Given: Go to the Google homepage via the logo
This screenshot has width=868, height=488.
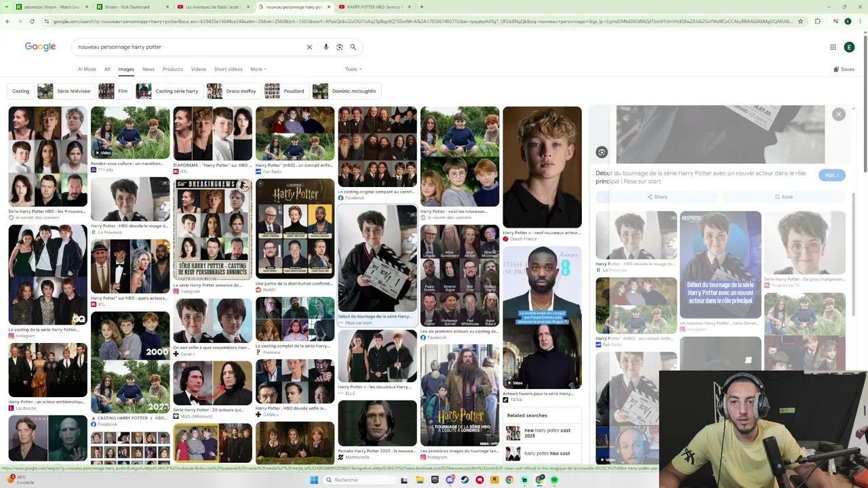Looking at the screenshot, I should 40,47.
